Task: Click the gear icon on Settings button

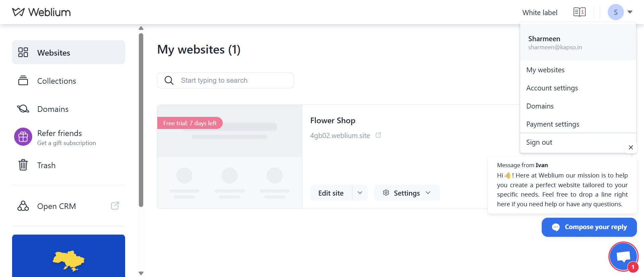Action: (386, 193)
